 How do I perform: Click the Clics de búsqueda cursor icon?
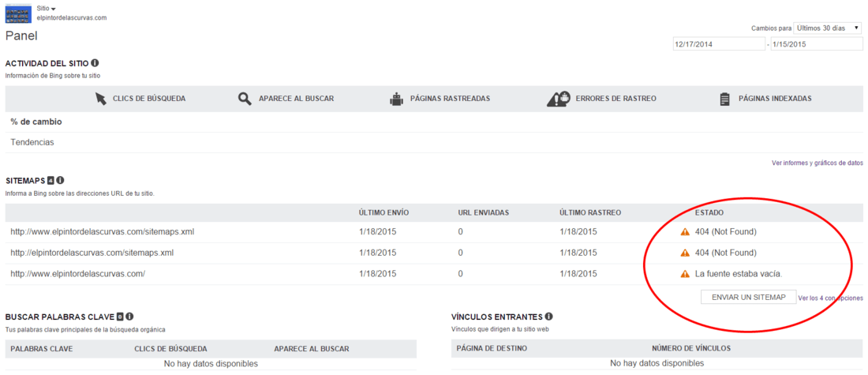tap(100, 99)
